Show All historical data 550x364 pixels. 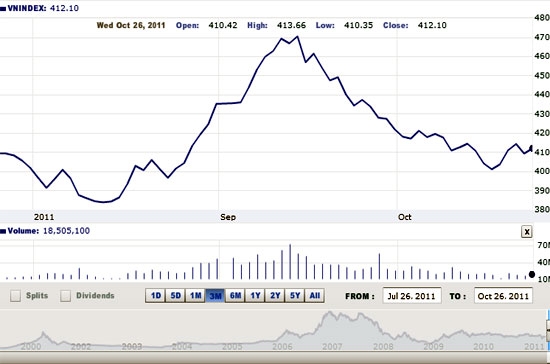[x=315, y=296]
